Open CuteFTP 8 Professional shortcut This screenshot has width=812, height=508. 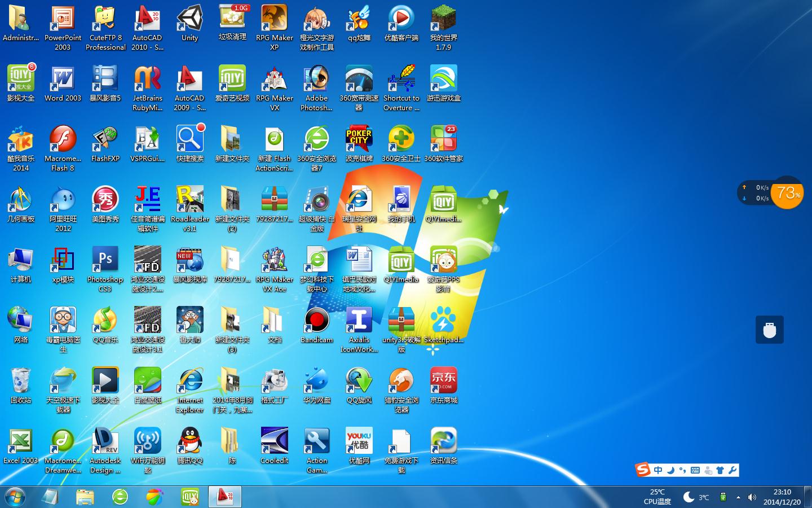tap(105, 28)
